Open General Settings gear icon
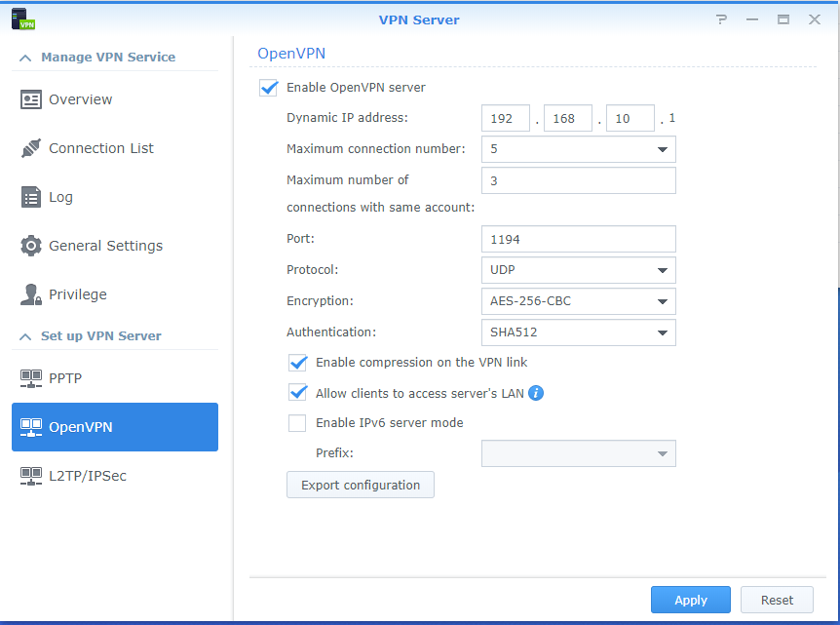 (x=32, y=245)
